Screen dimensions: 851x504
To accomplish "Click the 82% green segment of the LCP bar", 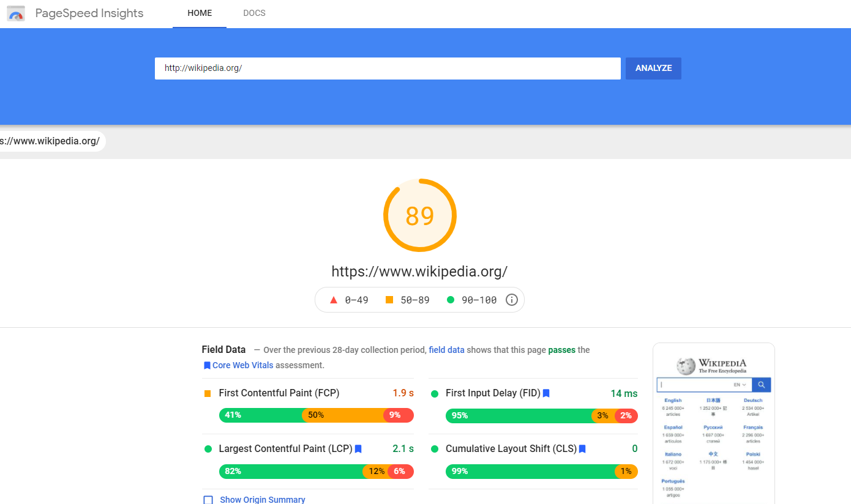I will pos(291,472).
